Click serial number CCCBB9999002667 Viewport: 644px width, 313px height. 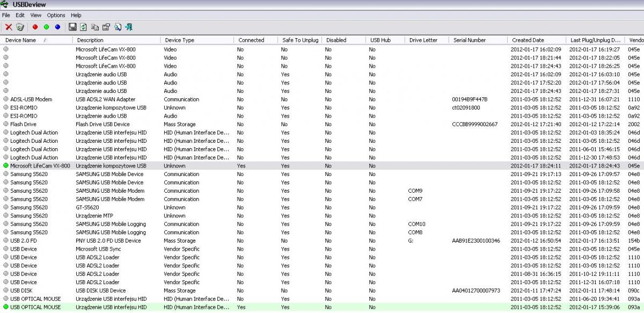(475, 124)
